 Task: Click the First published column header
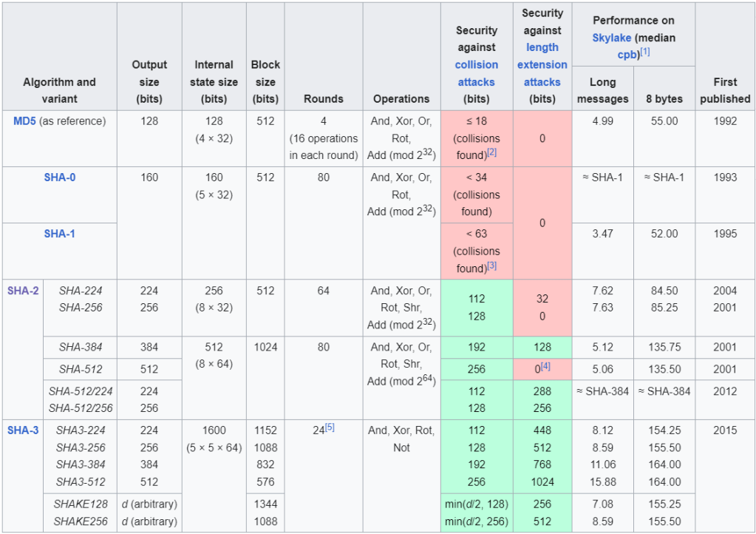coord(725,89)
